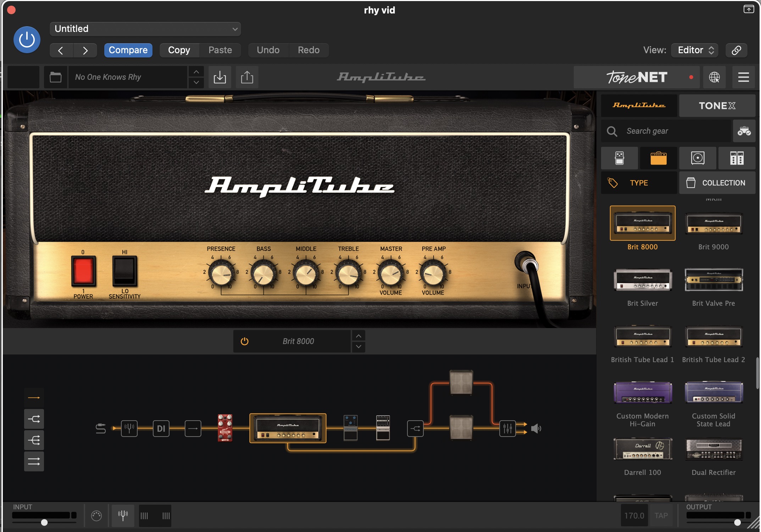Click the amp model down arrow

point(359,347)
